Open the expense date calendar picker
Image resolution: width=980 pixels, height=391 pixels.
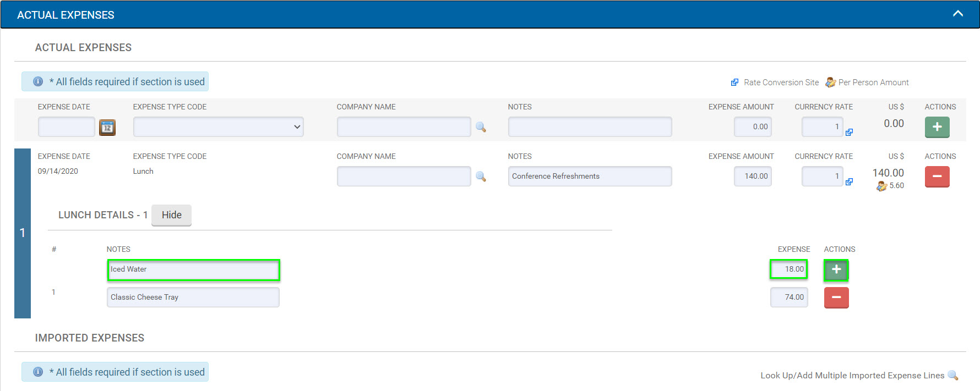click(107, 128)
